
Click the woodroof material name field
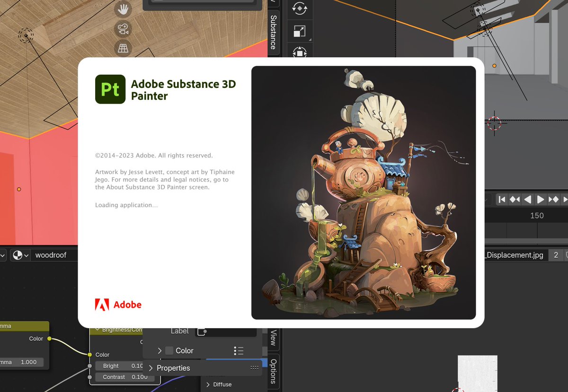tap(54, 255)
